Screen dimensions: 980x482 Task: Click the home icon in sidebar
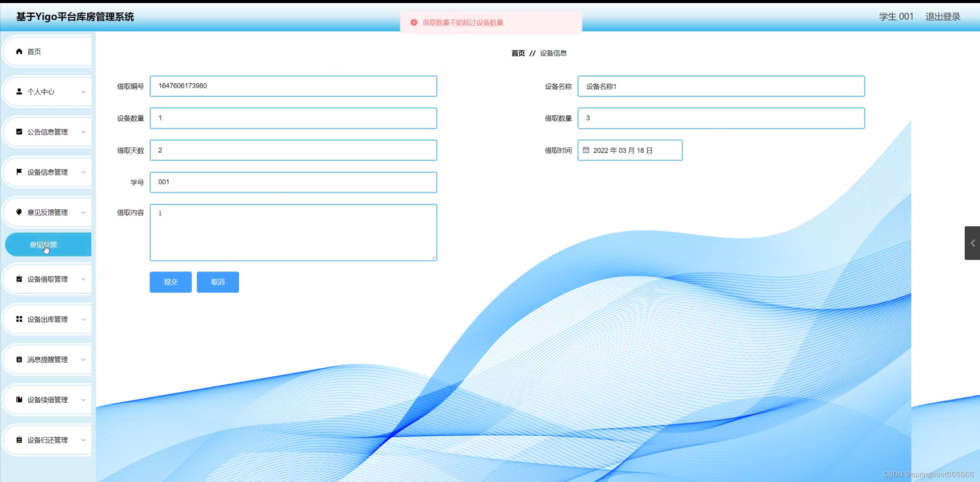pyautogui.click(x=19, y=51)
